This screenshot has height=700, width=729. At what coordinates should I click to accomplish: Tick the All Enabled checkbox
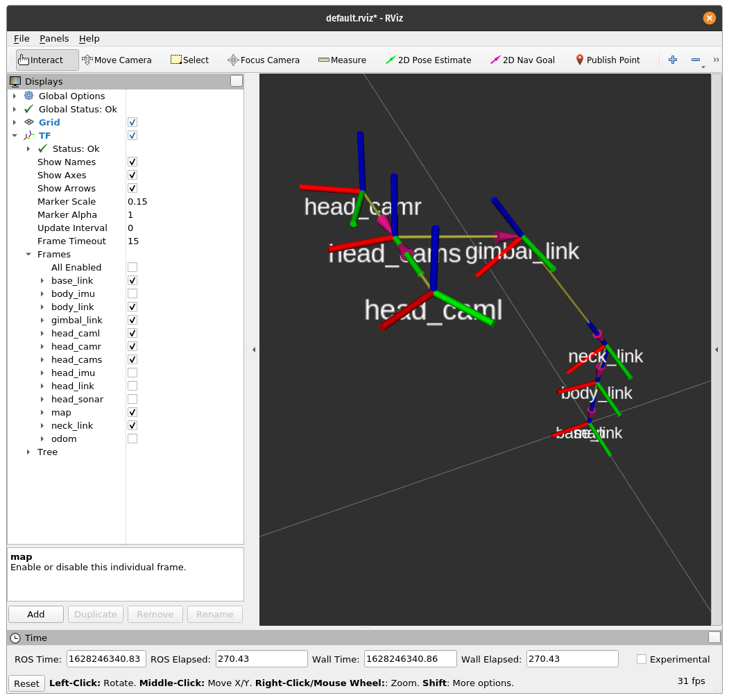pos(132,267)
